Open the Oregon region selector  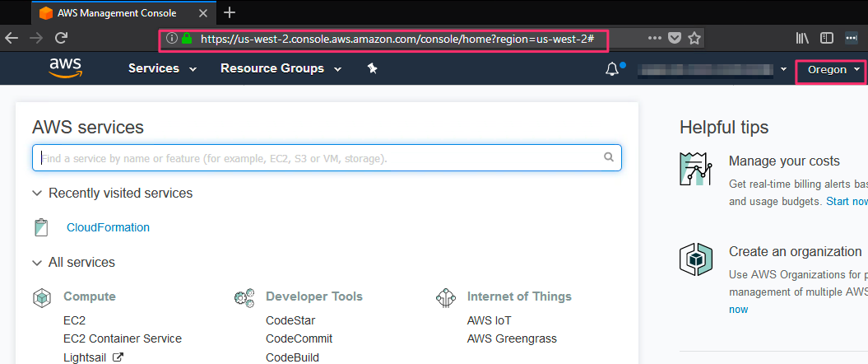[833, 70]
